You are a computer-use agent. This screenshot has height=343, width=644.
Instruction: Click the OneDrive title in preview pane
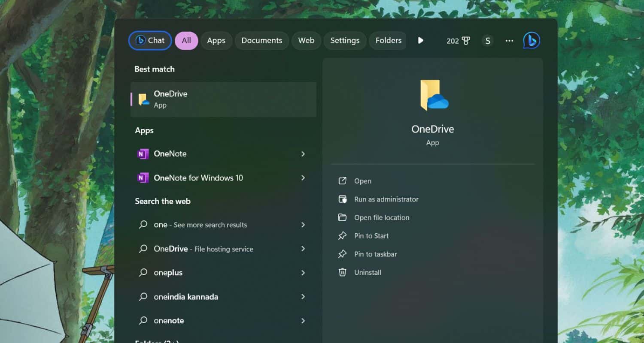click(x=433, y=129)
